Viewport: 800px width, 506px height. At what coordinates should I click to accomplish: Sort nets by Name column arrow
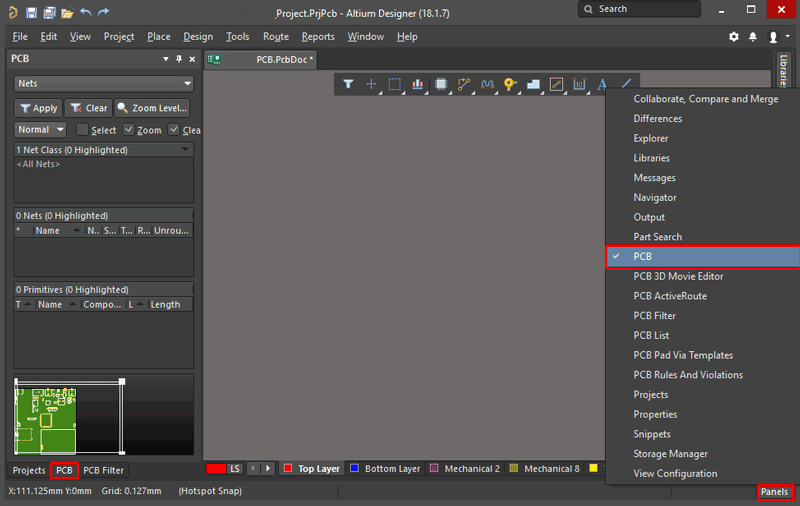[77, 231]
